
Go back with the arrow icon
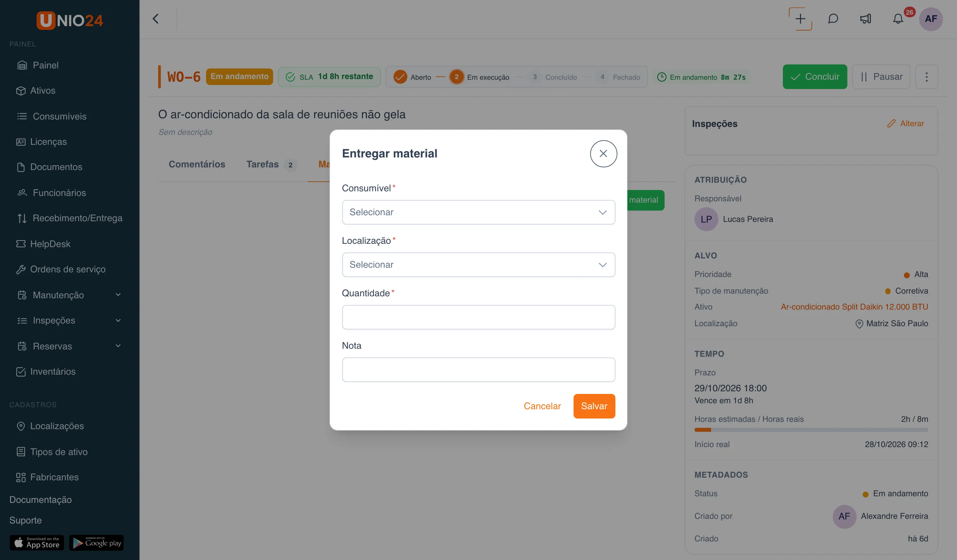point(156,19)
